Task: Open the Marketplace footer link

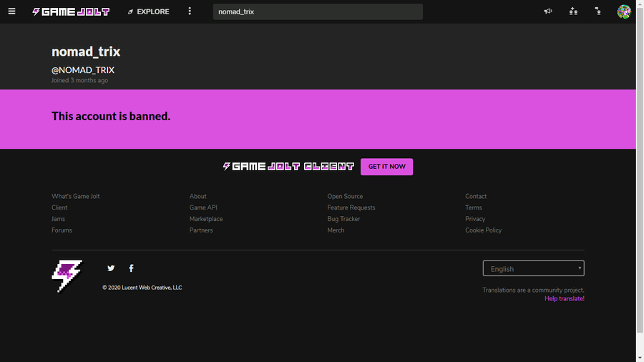Action: 206,219
